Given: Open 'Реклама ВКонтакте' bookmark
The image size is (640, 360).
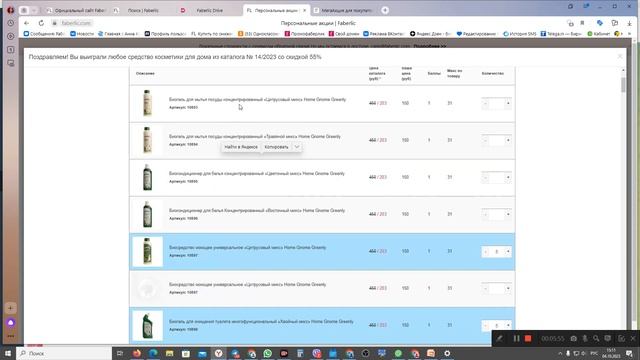Looking at the screenshot, I should coord(383,34).
